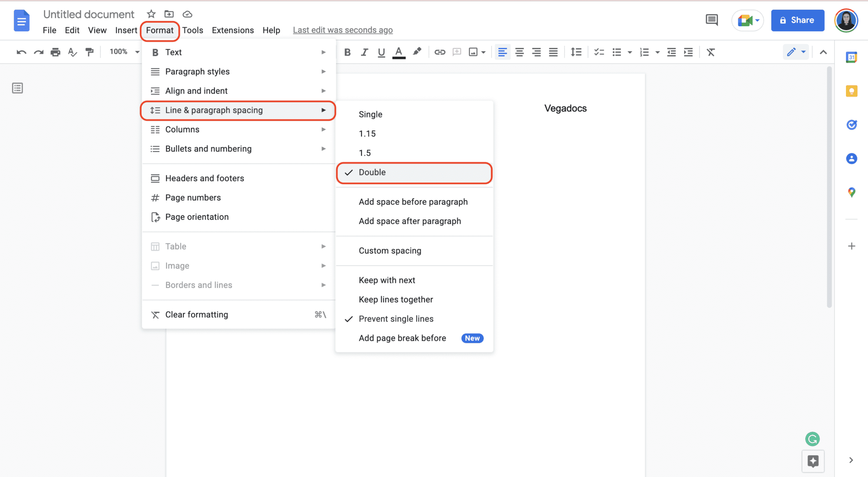Toggle bold formatting in the toolbar

pyautogui.click(x=348, y=52)
